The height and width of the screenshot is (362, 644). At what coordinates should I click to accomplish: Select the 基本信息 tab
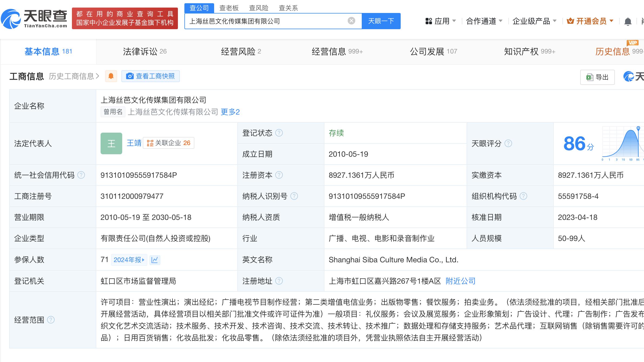click(48, 51)
